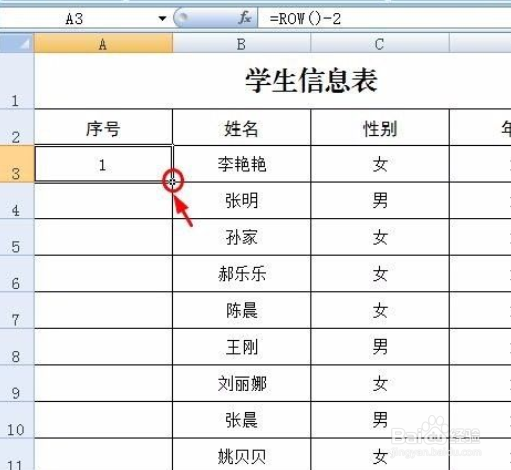Select row 5 header
Screen dimensions: 511x470
point(17,237)
